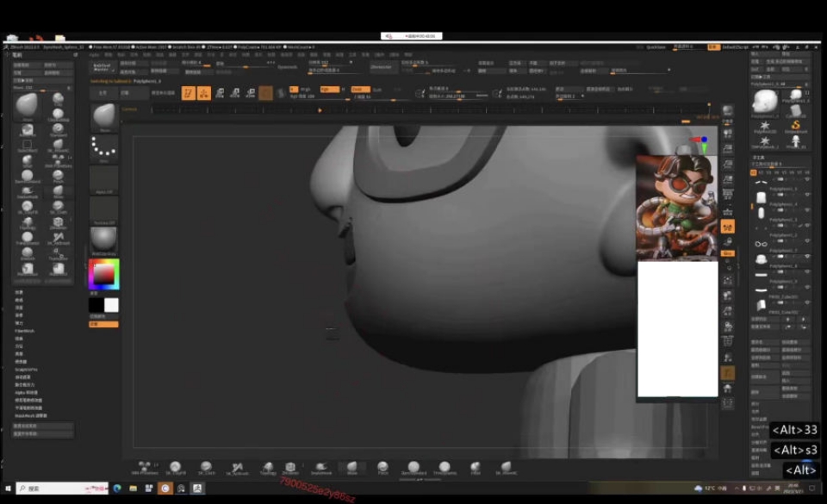The width and height of the screenshot is (827, 504).
Task: Select the Draw mode button
Action: click(x=203, y=93)
